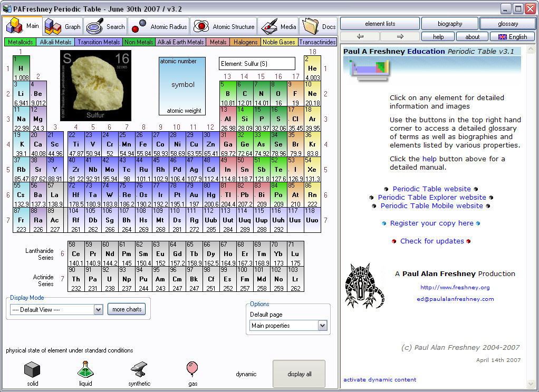Click the solid state cube icon
This screenshot has height=392, width=539.
tap(33, 370)
